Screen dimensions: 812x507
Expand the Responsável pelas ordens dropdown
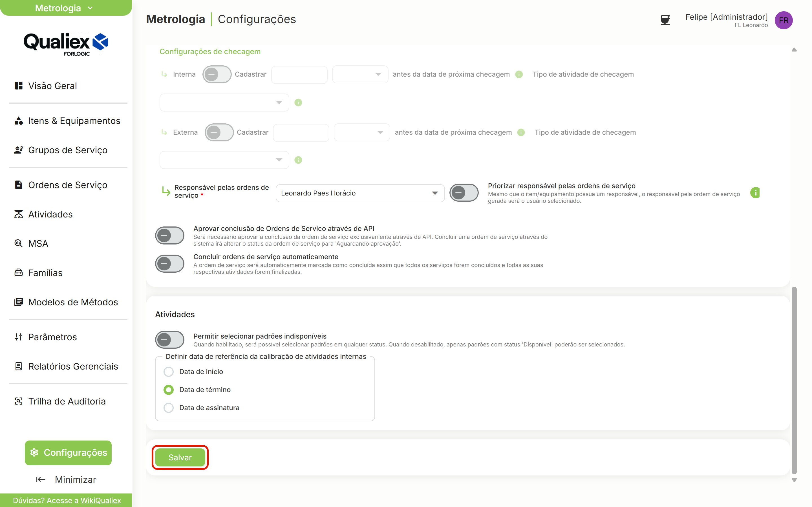pyautogui.click(x=360, y=193)
